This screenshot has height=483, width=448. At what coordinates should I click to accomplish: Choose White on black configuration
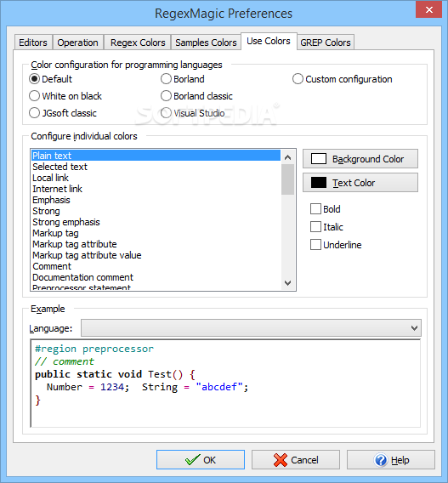click(x=65, y=96)
